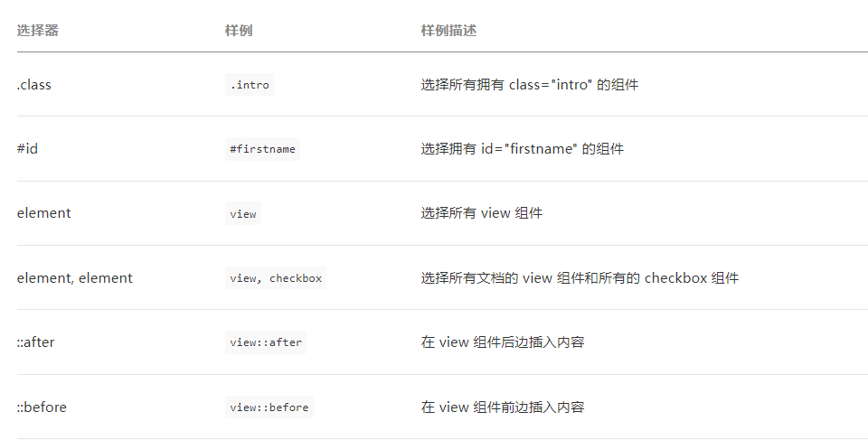Click the standalone view code sample
Image resolution: width=868 pixels, height=440 pixels.
[x=243, y=213]
